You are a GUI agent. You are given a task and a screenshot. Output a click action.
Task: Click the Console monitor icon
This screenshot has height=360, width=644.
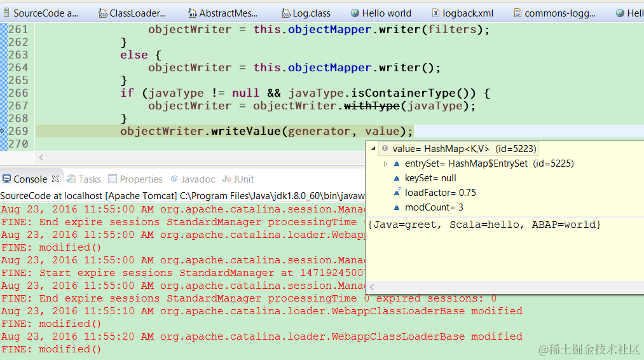(x=6, y=179)
